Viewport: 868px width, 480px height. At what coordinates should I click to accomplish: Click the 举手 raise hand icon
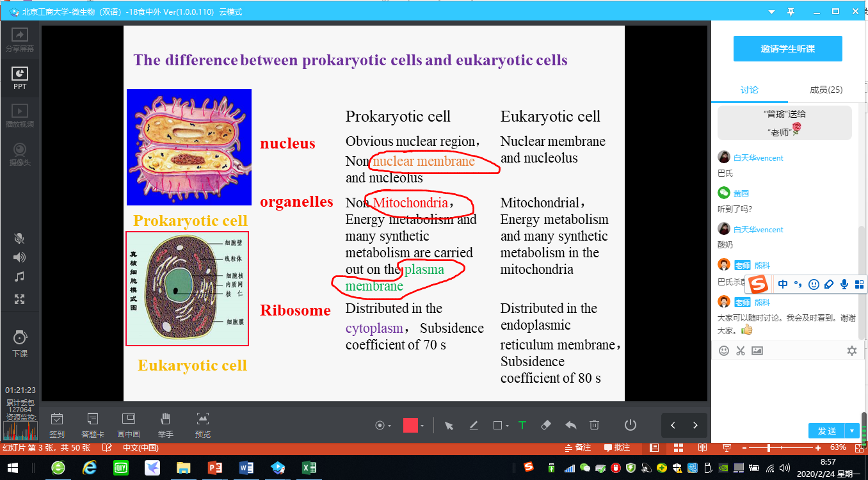tap(165, 425)
